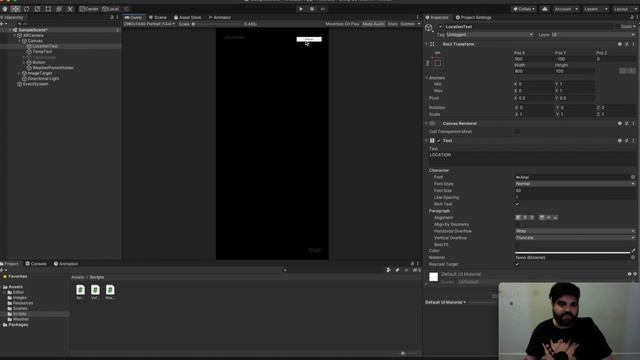640x360 pixels.
Task: Select Directional Light in Hierarchy
Action: [43, 78]
